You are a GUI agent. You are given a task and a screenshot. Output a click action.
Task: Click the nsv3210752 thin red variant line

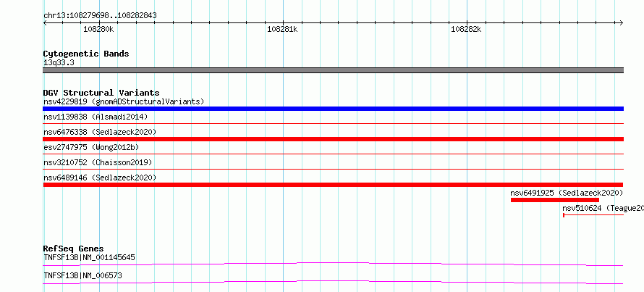click(333, 169)
